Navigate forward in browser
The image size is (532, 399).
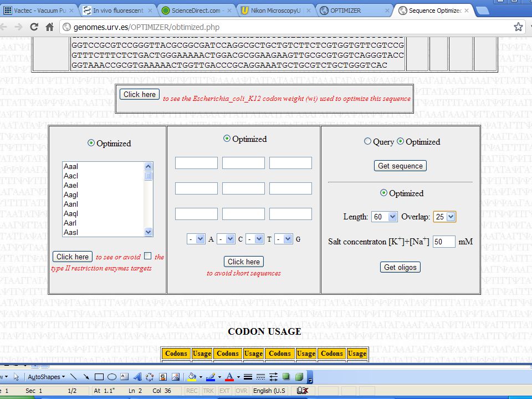[19, 27]
